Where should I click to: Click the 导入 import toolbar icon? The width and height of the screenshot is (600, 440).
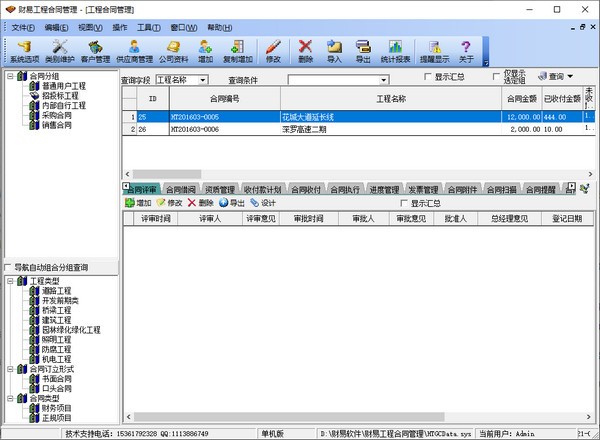pyautogui.click(x=334, y=51)
